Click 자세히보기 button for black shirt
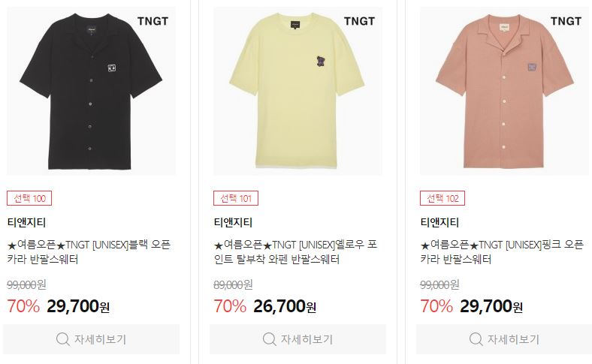592x364 pixels. coord(92,339)
